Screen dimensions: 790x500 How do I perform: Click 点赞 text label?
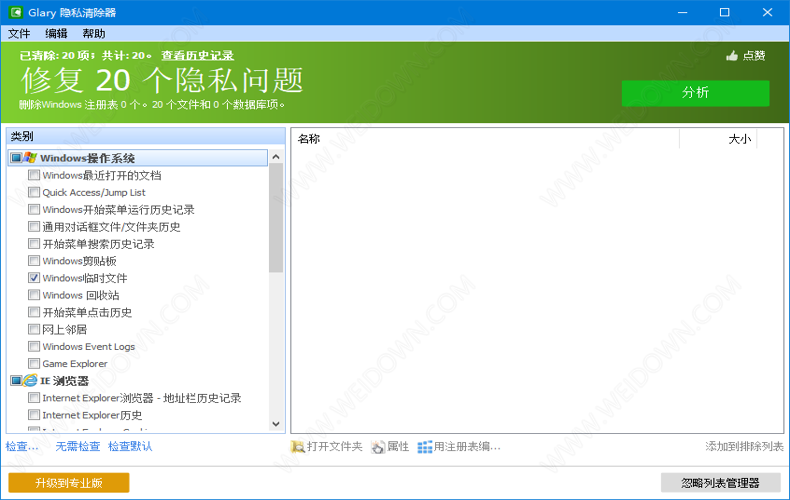[x=754, y=55]
